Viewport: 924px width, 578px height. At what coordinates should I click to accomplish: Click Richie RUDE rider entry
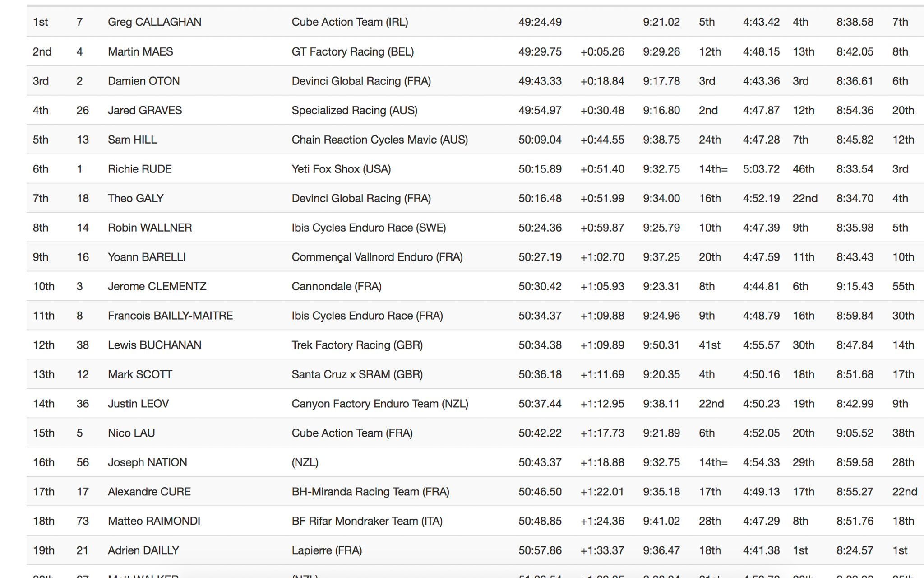tap(139, 169)
